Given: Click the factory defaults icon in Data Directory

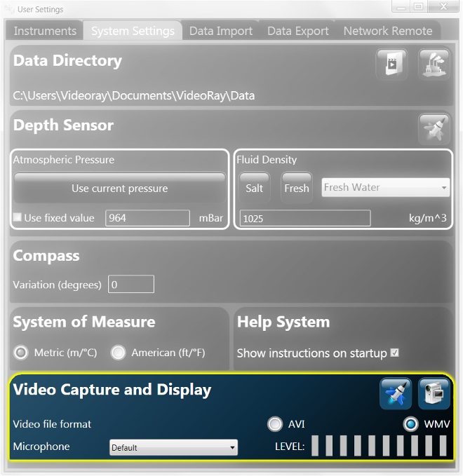Looking at the screenshot, I should click(434, 64).
